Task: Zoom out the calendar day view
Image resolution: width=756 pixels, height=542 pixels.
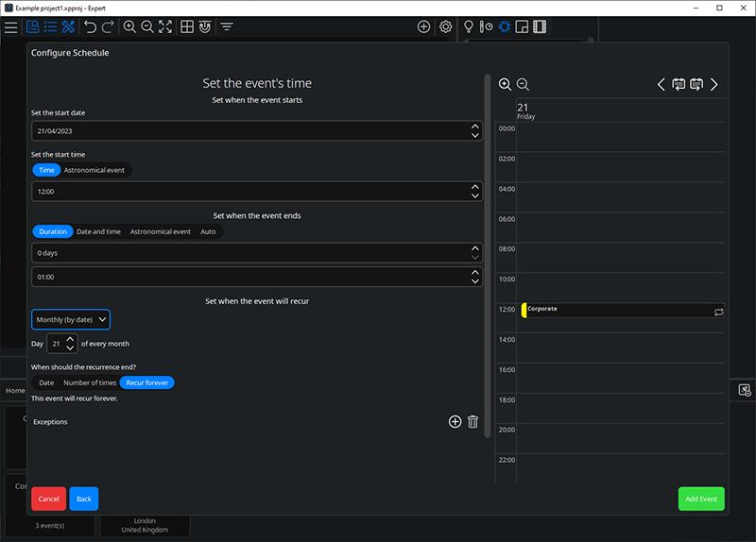Action: (x=523, y=85)
